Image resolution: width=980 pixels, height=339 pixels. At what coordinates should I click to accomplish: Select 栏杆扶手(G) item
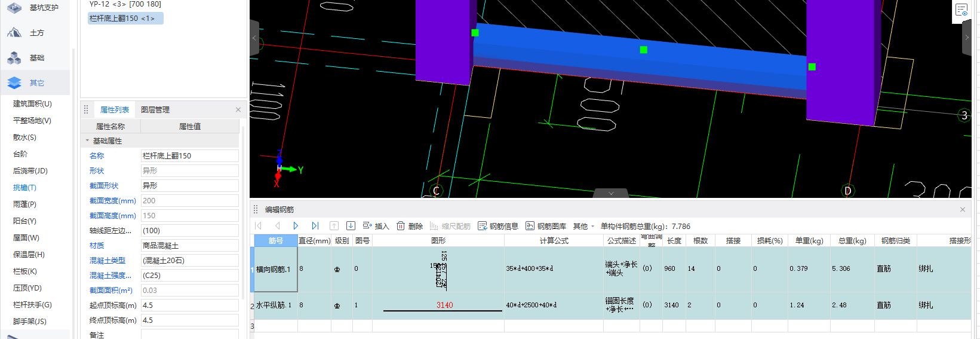coord(32,304)
